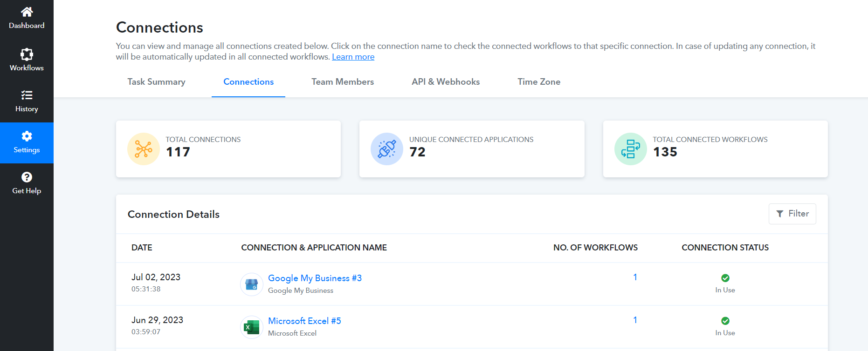Go to the API & Webhooks tab
This screenshot has height=351, width=868.
[446, 82]
